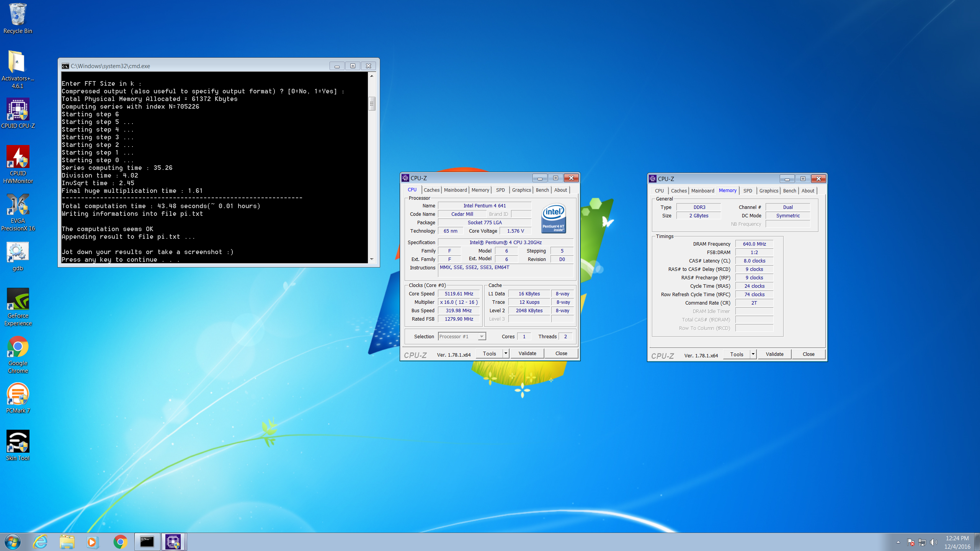Viewport: 980px width, 551px height.
Task: Click cmd window scrollbar up arrow
Action: pos(372,76)
